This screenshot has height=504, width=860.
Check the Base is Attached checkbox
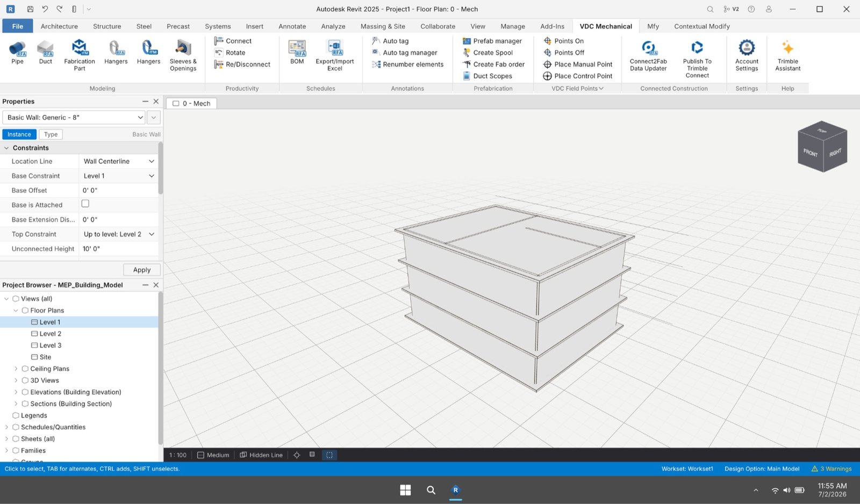[85, 204]
